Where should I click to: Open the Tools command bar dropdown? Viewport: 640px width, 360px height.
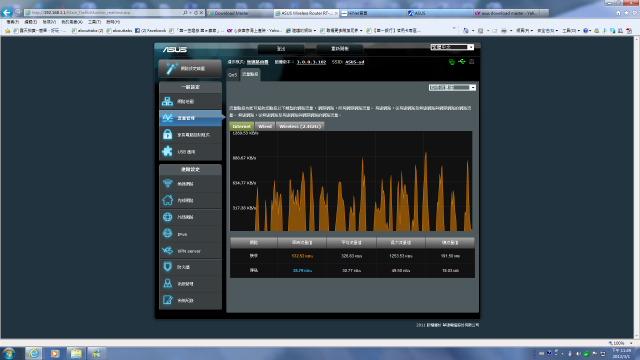click(x=570, y=31)
